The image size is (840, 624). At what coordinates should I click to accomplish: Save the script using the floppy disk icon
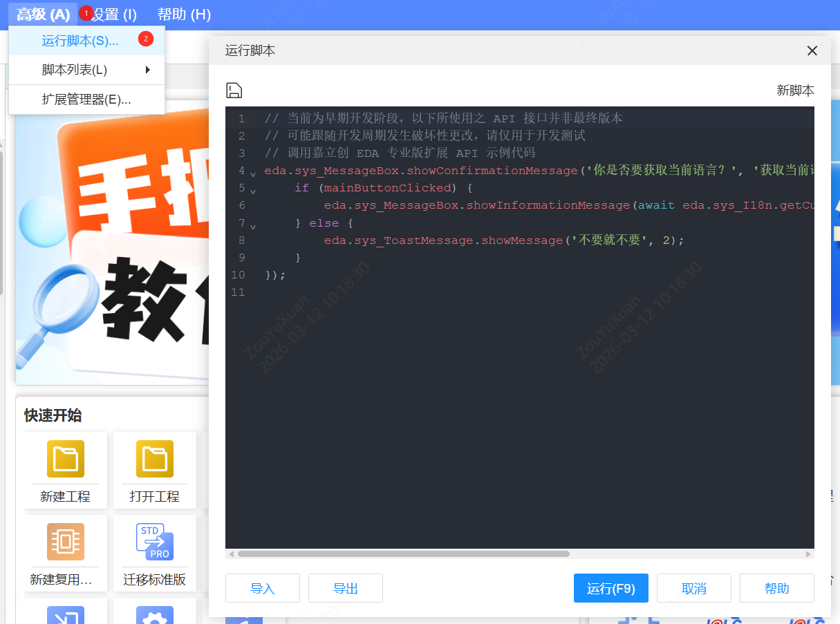click(234, 90)
